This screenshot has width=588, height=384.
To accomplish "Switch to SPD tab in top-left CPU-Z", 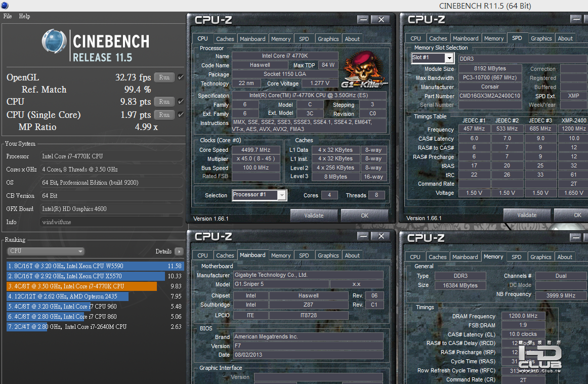I will (304, 38).
